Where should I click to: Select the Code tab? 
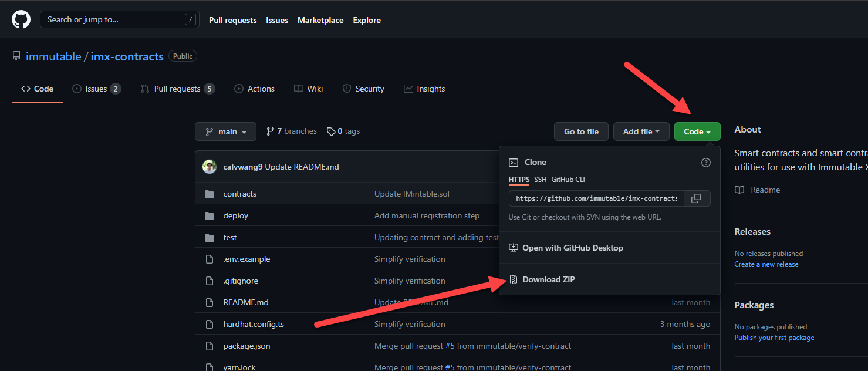(x=37, y=89)
